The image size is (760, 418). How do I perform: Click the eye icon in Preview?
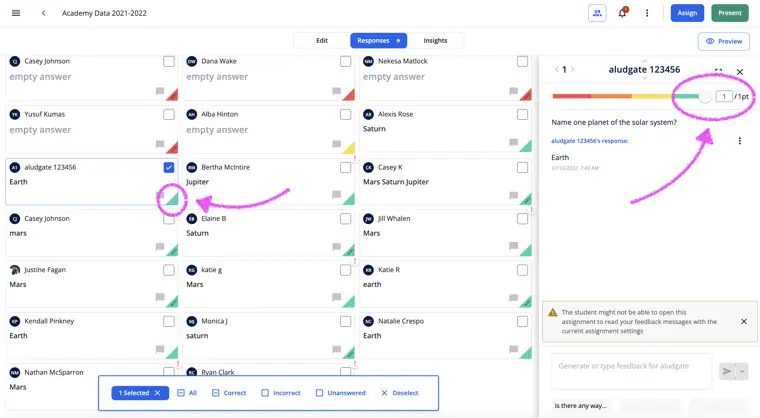coord(710,41)
